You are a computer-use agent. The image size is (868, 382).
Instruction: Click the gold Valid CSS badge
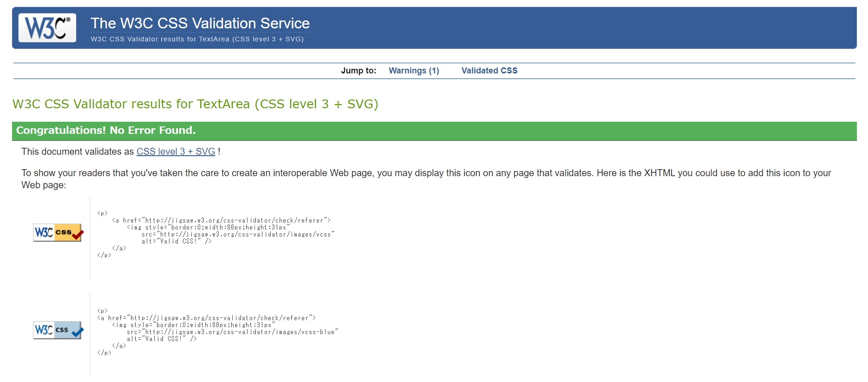(58, 232)
